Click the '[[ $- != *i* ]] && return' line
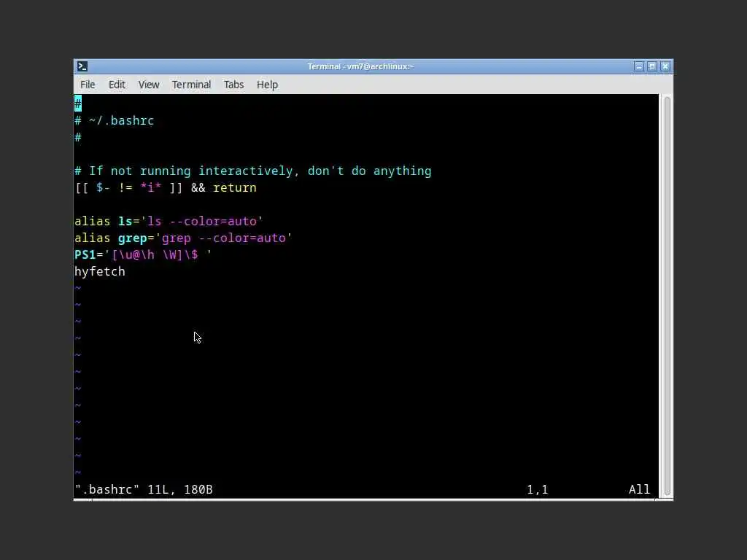The height and width of the screenshot is (560, 747). [x=166, y=187]
